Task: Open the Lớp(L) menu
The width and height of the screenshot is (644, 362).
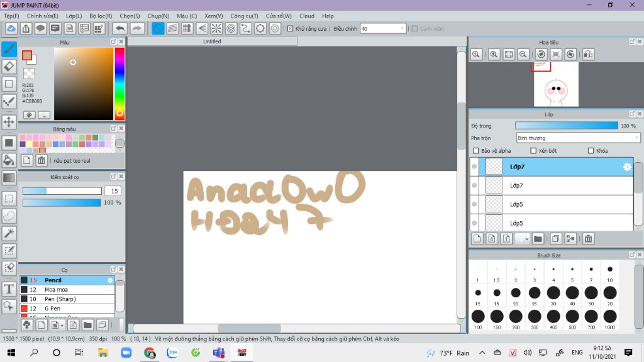Action: coord(74,16)
